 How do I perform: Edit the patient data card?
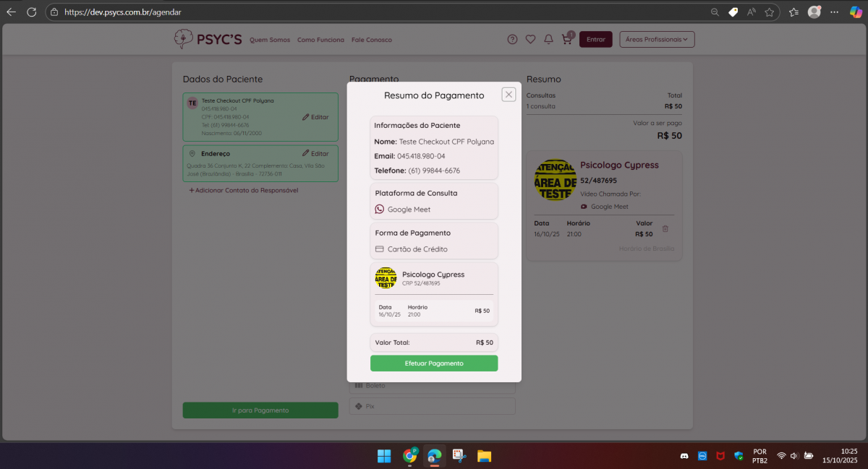(x=315, y=117)
